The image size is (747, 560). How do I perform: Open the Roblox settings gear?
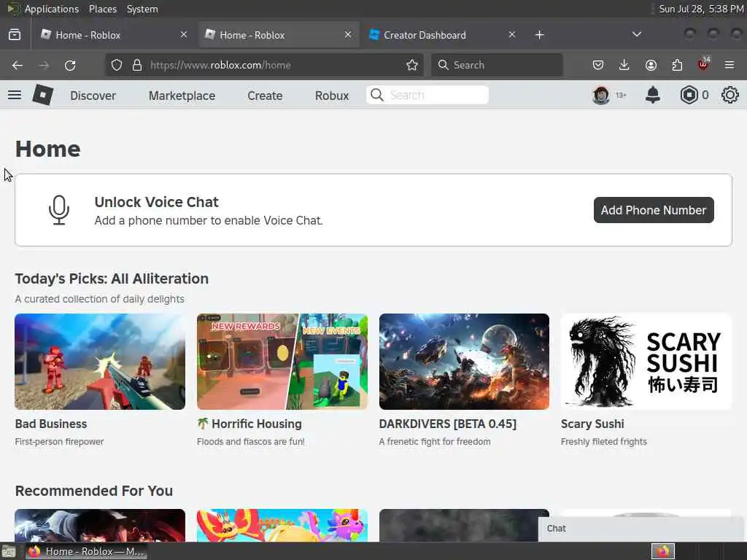pos(729,96)
